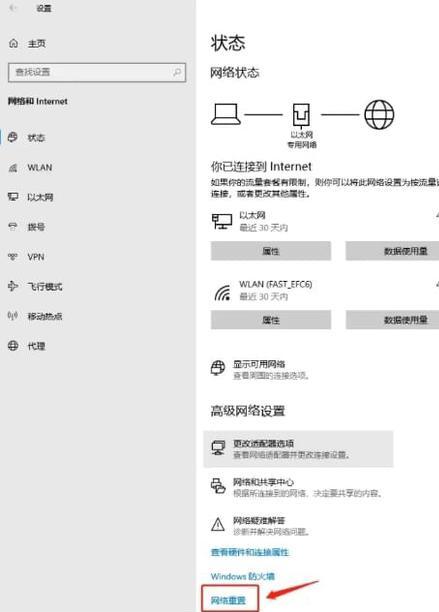This screenshot has height=612, width=439.
Task: Open the 拨号 dial-up section
Action: click(x=36, y=227)
